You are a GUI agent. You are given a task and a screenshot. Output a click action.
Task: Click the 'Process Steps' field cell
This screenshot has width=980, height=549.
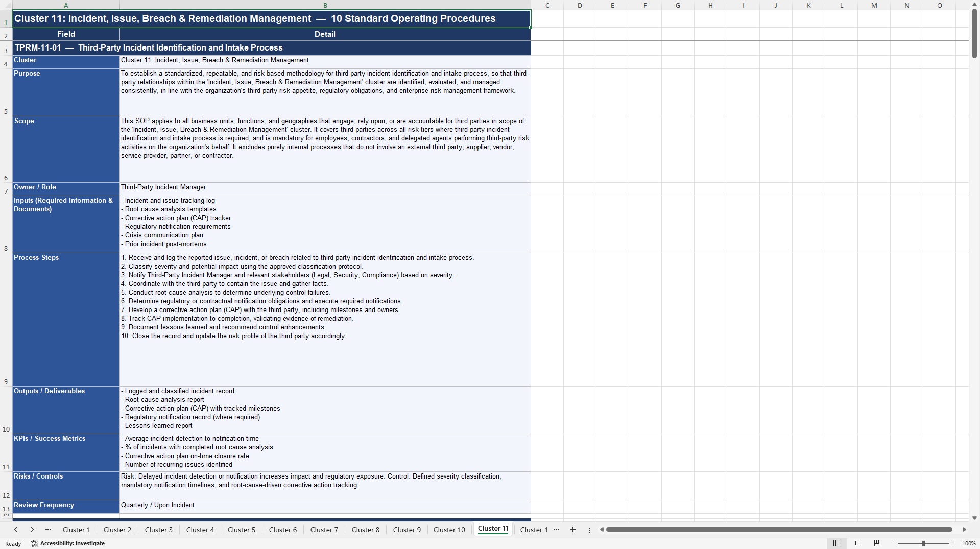click(66, 320)
